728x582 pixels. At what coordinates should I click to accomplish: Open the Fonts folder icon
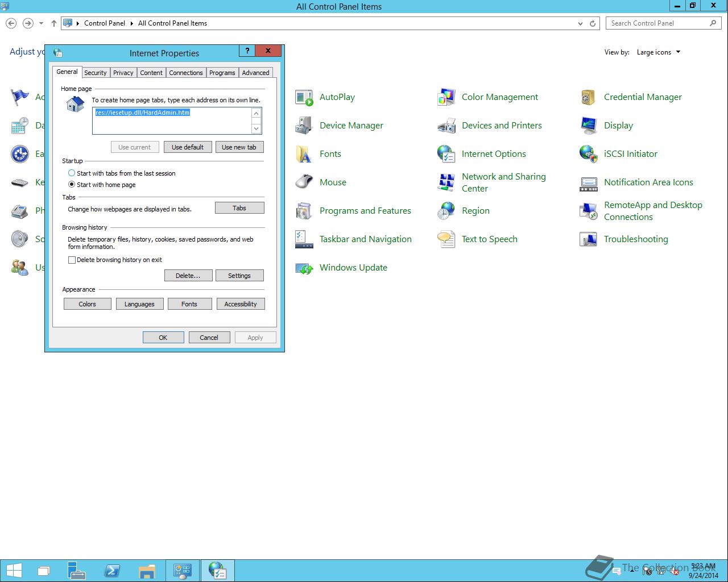304,154
